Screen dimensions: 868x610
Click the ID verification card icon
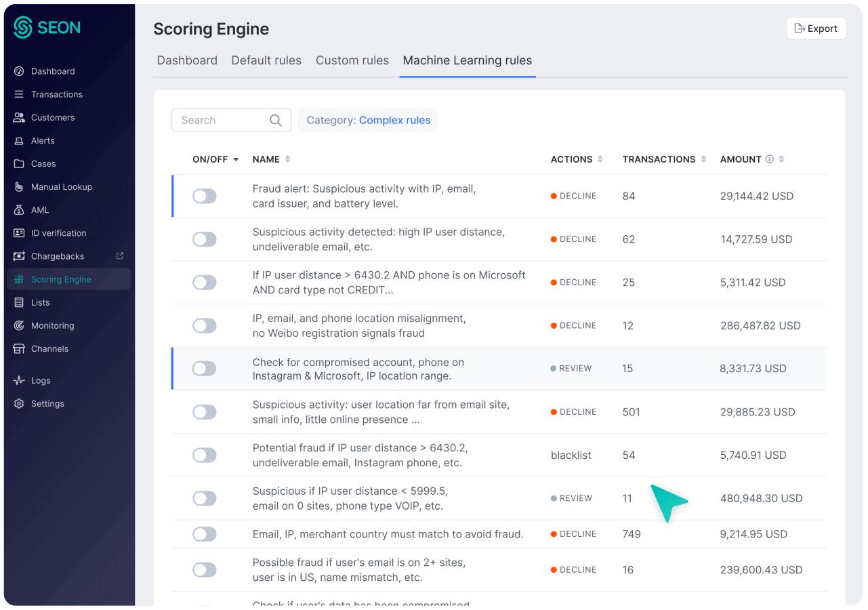tap(19, 233)
